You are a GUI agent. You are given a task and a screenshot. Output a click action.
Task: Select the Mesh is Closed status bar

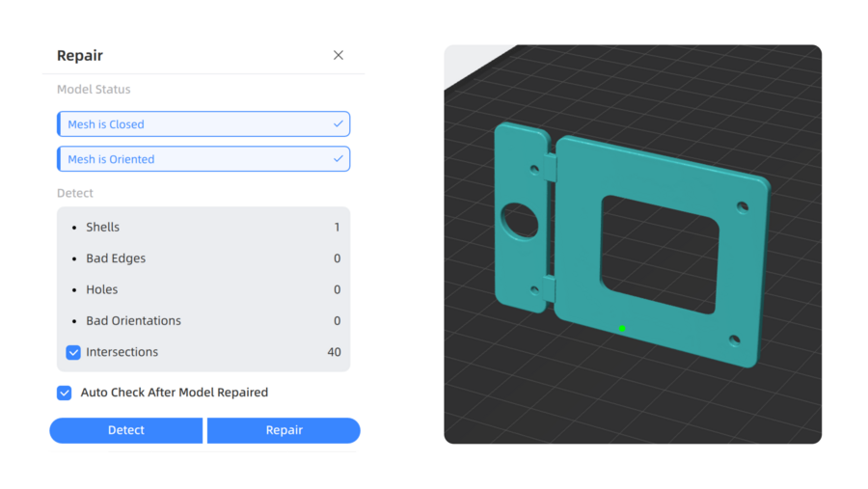pyautogui.click(x=203, y=124)
